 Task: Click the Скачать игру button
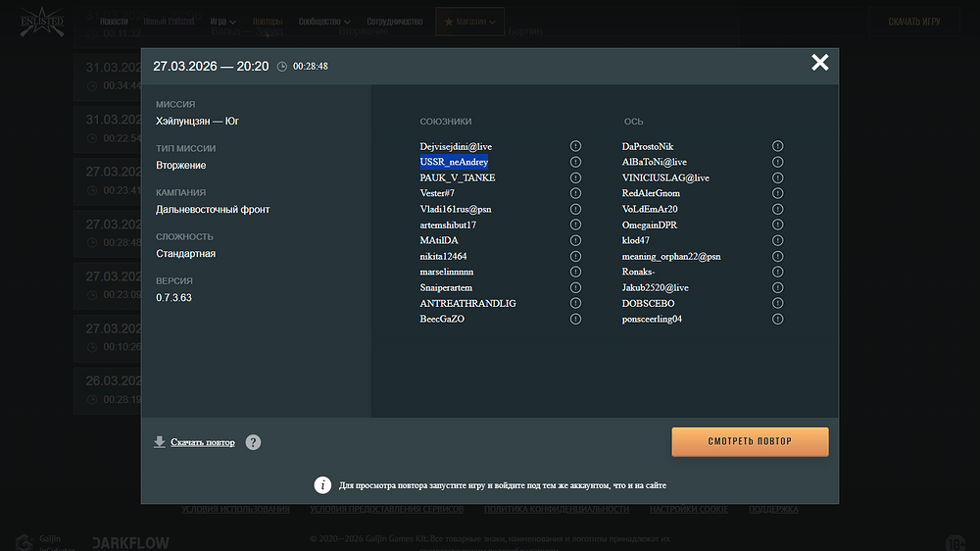pyautogui.click(x=915, y=22)
